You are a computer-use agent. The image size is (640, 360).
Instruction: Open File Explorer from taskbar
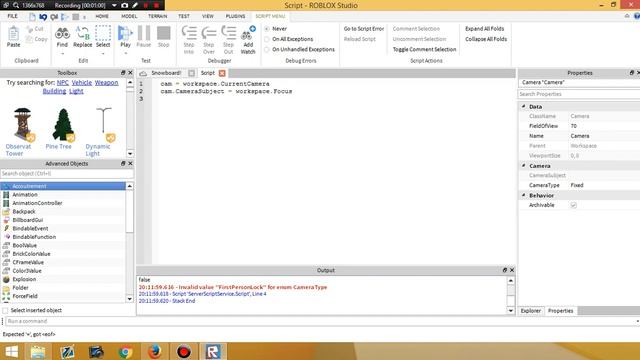click(38, 351)
